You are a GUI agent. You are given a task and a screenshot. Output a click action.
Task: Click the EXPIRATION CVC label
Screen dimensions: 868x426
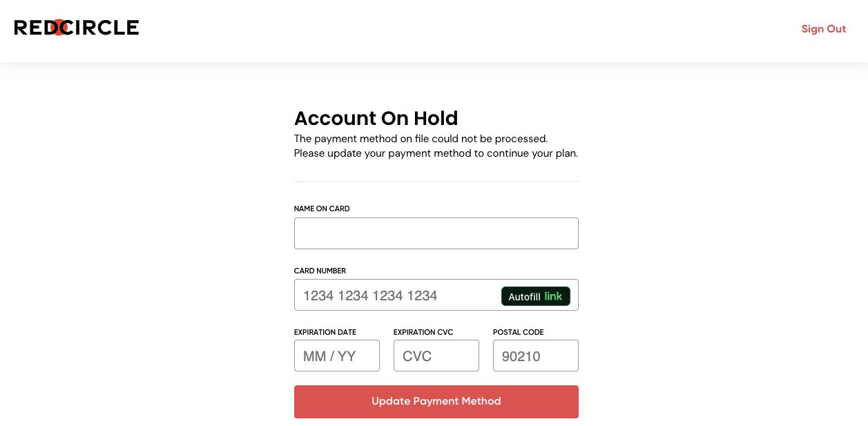[423, 332]
